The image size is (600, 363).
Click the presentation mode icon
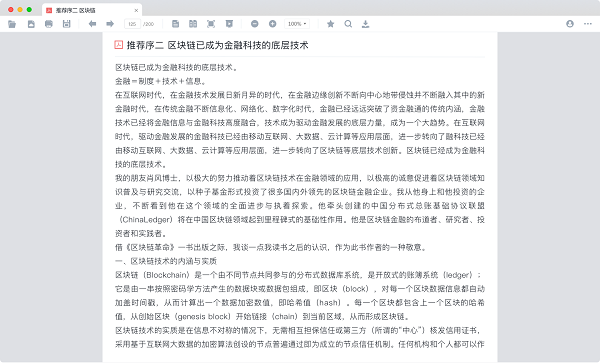point(229,24)
